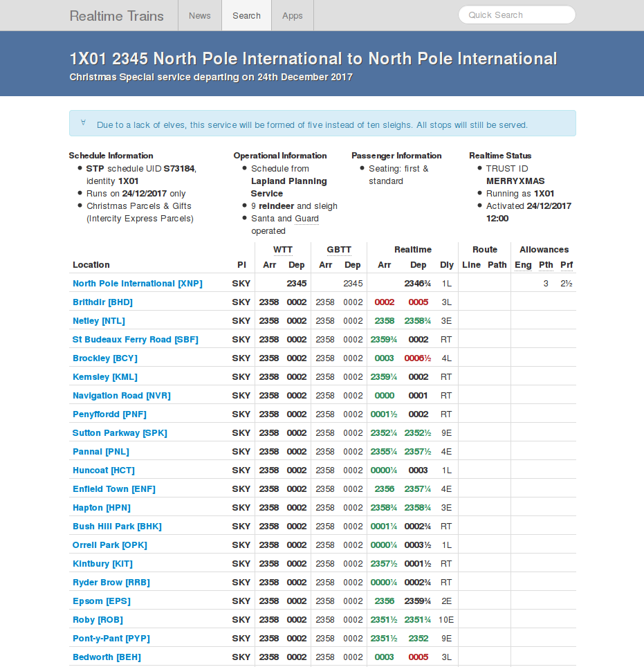Select the Netley [NTL] location link
This screenshot has height=667, width=644.
[x=98, y=321]
